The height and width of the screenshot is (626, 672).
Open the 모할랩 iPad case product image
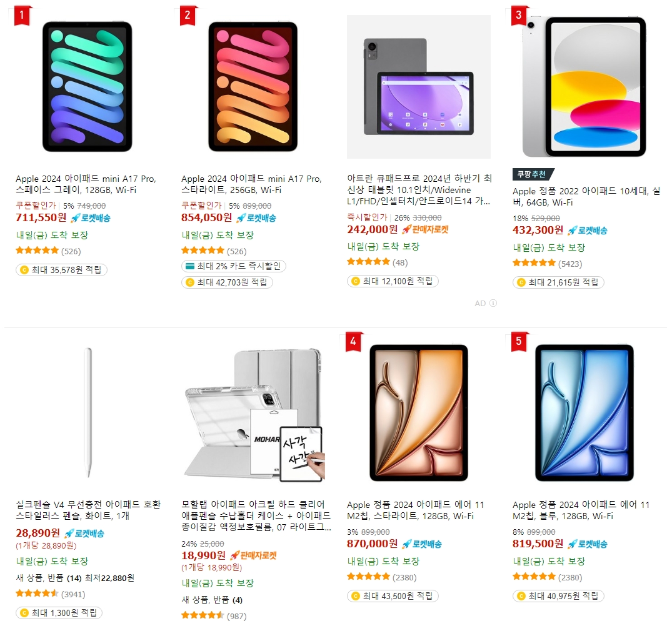tap(254, 414)
